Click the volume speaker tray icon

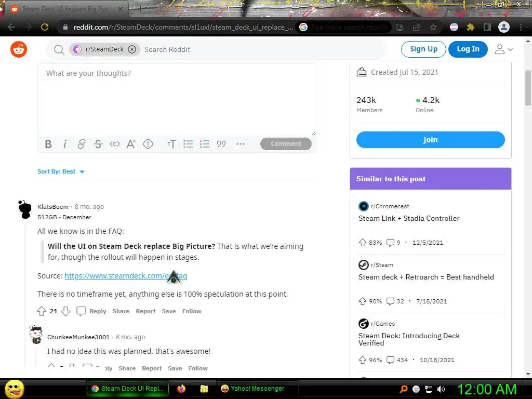[x=441, y=389]
